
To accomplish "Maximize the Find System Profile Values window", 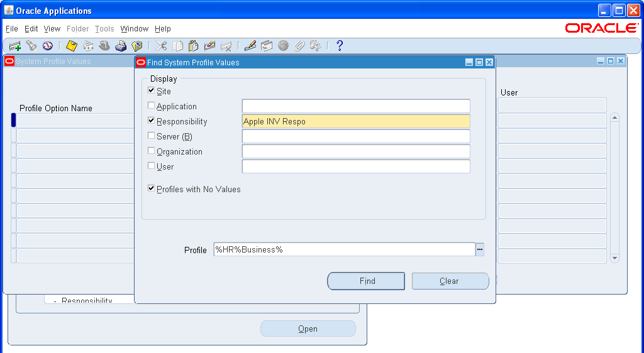I will (479, 62).
